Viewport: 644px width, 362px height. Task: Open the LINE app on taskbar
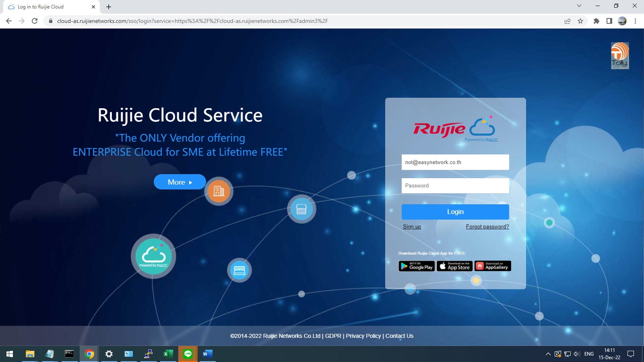click(188, 354)
